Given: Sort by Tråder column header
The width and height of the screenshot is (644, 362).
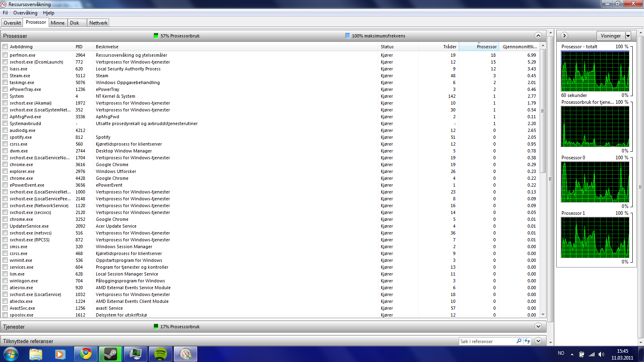Looking at the screenshot, I should coord(439,47).
